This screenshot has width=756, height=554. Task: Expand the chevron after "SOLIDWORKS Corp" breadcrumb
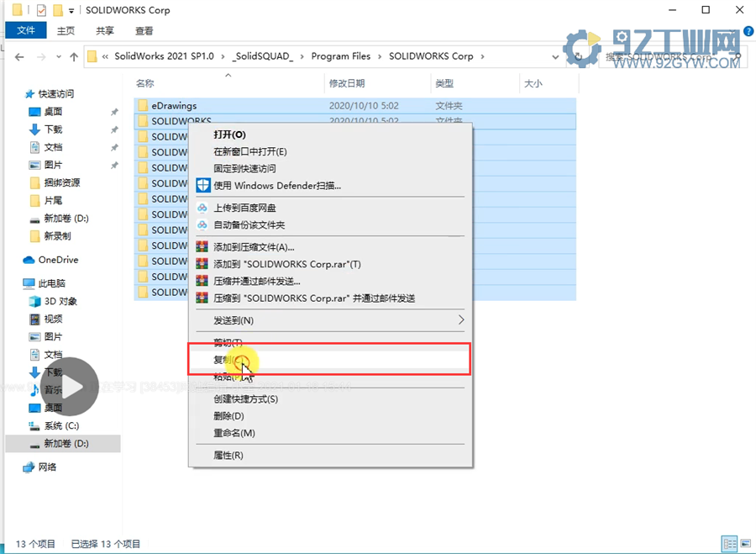coord(482,56)
